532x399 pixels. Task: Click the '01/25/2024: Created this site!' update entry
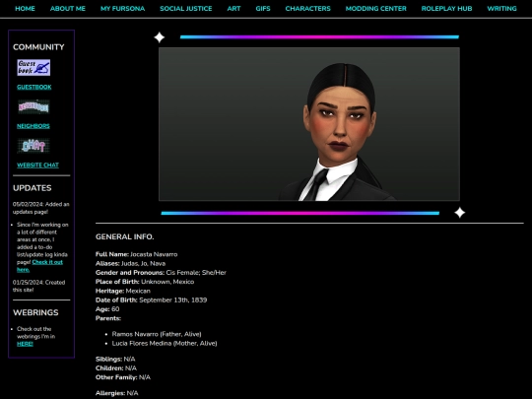click(x=39, y=287)
